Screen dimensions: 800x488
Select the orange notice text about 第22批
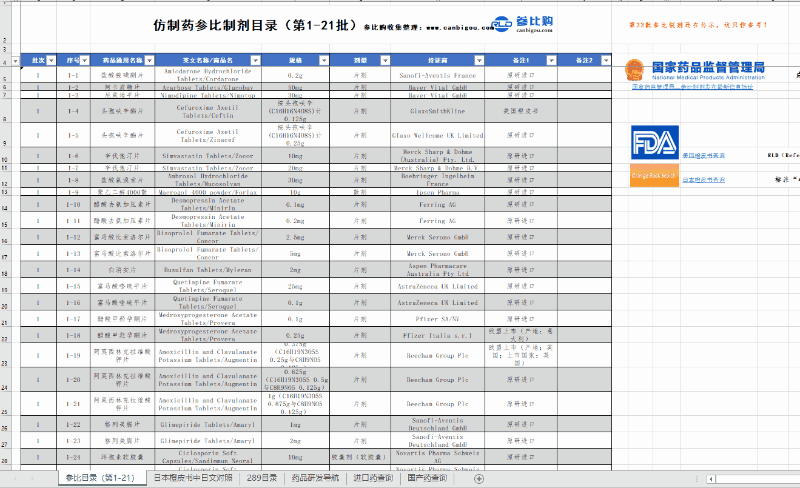[698, 25]
